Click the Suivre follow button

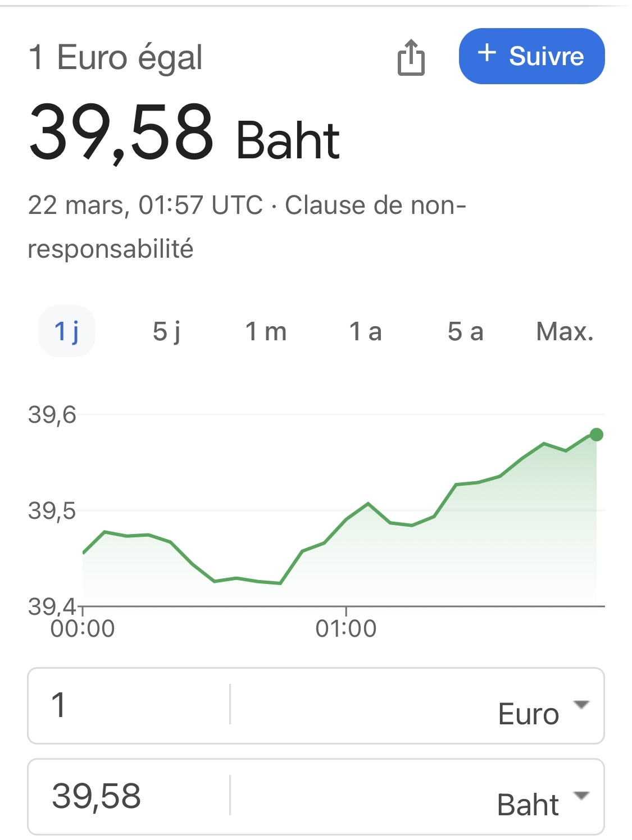[531, 56]
